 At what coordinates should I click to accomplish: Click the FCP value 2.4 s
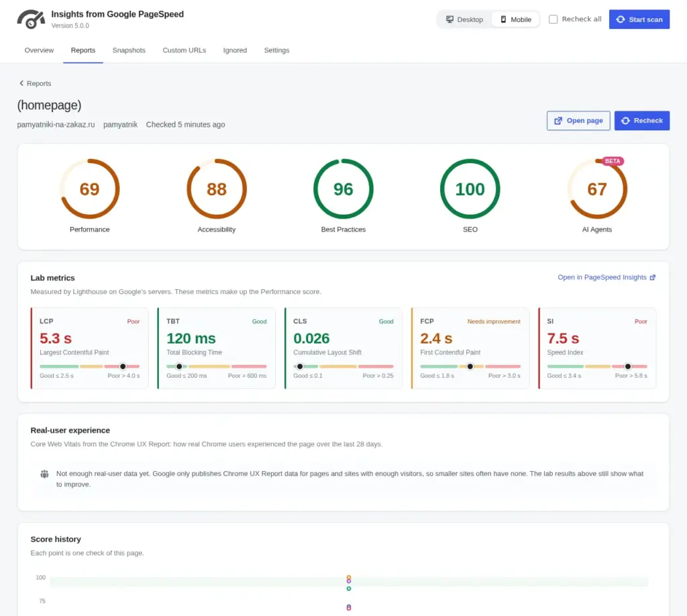436,338
